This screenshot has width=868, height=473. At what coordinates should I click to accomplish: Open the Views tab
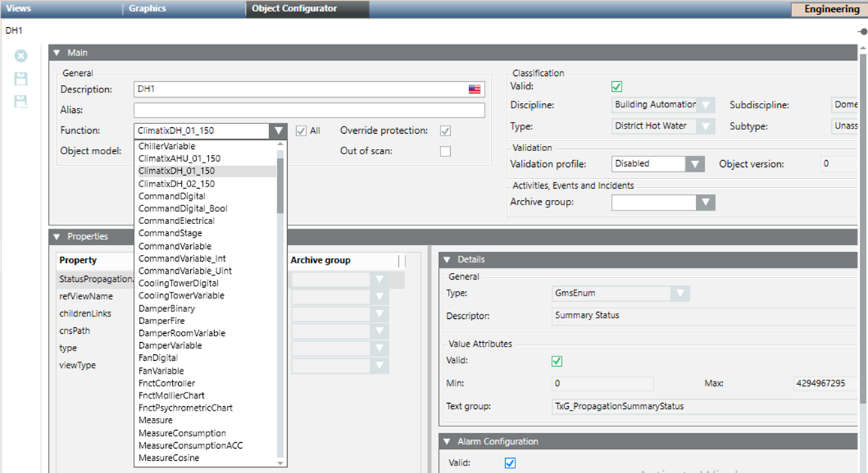pos(19,9)
